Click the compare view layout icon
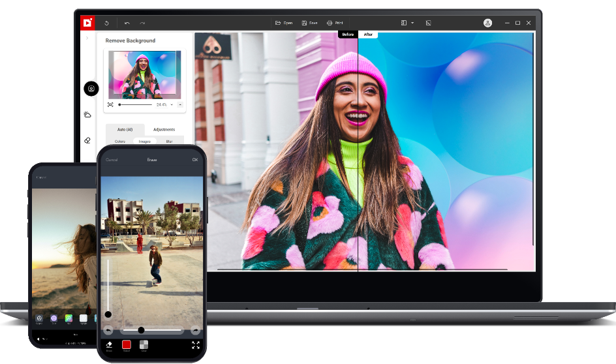The height and width of the screenshot is (364, 616). (x=403, y=23)
